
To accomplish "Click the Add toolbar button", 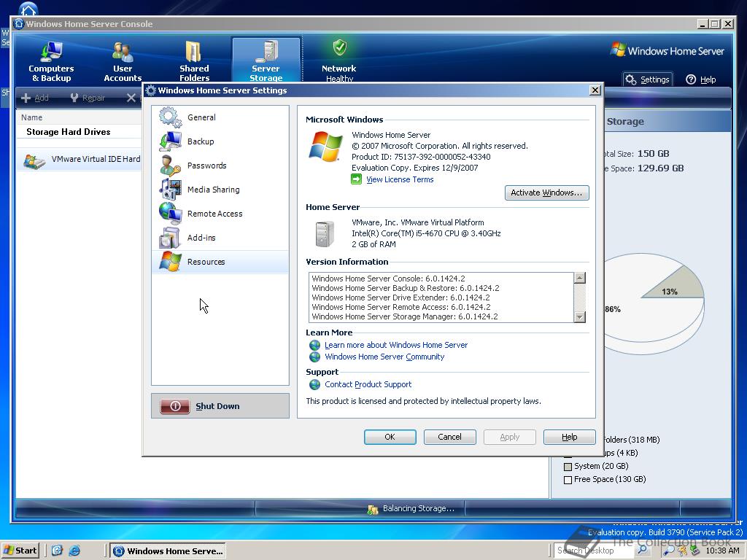I will tap(35, 98).
